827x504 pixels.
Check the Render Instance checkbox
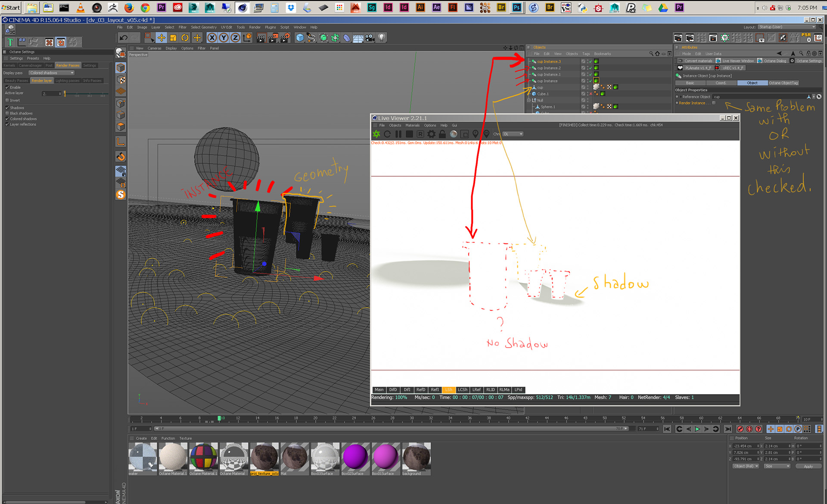click(714, 103)
